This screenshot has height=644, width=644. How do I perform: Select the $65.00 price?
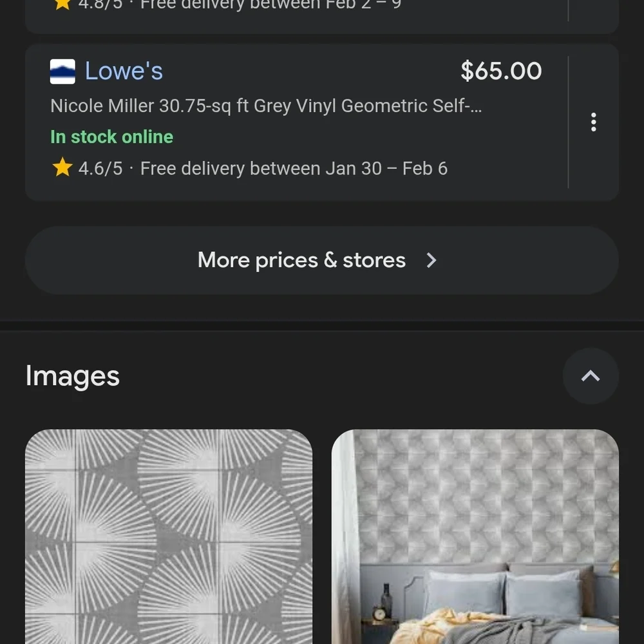[x=501, y=71]
